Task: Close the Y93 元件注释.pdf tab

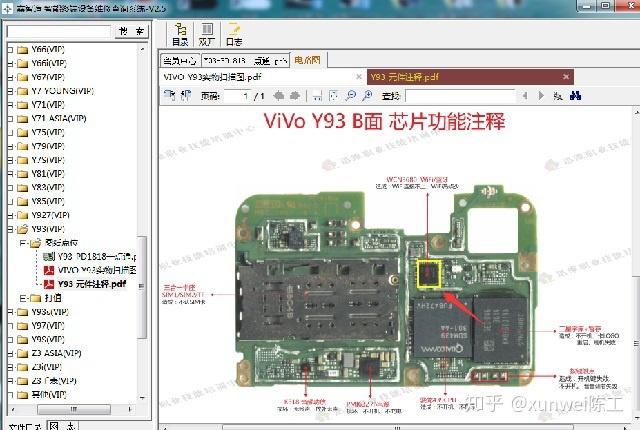Action: (566, 77)
